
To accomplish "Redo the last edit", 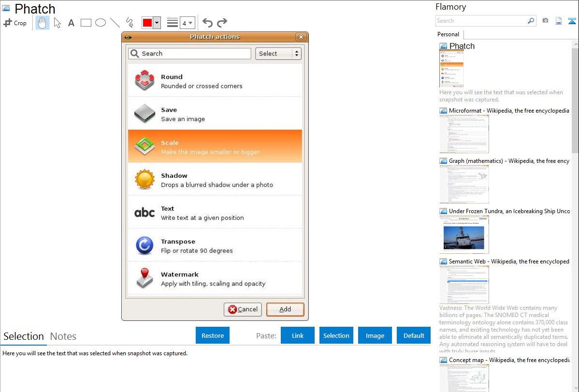I will coord(222,23).
